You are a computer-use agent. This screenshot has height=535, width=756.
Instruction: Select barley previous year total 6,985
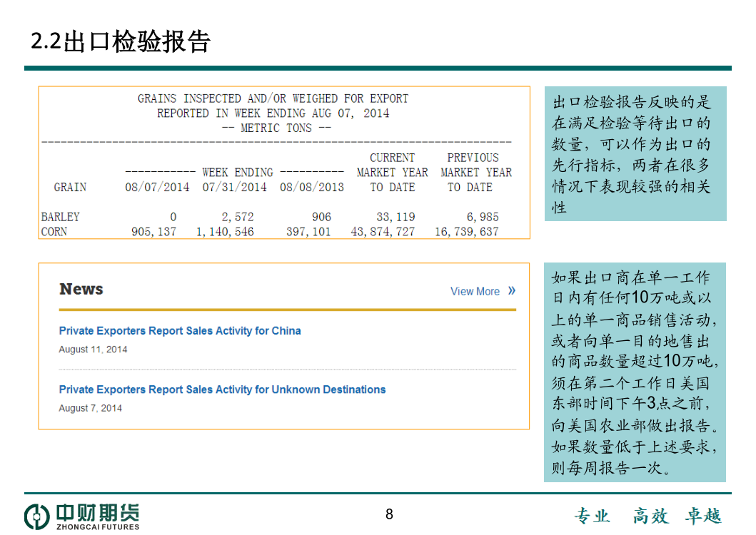click(x=483, y=217)
